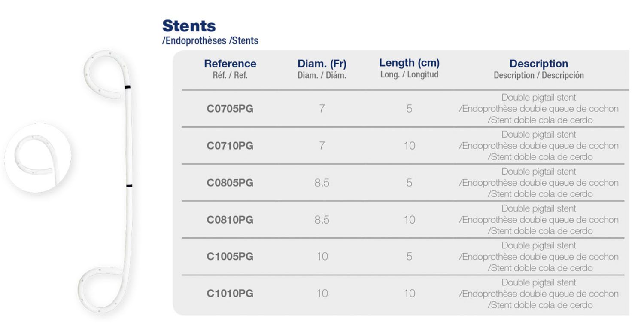Select the Diam. (Fr) column header
644x325 pixels.
[x=322, y=69]
